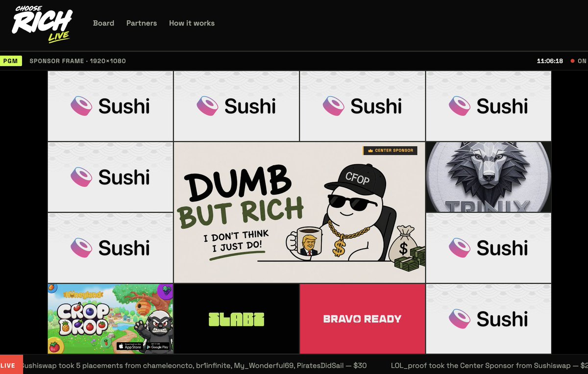
Task: Click the App Store download badge
Action: click(x=130, y=346)
